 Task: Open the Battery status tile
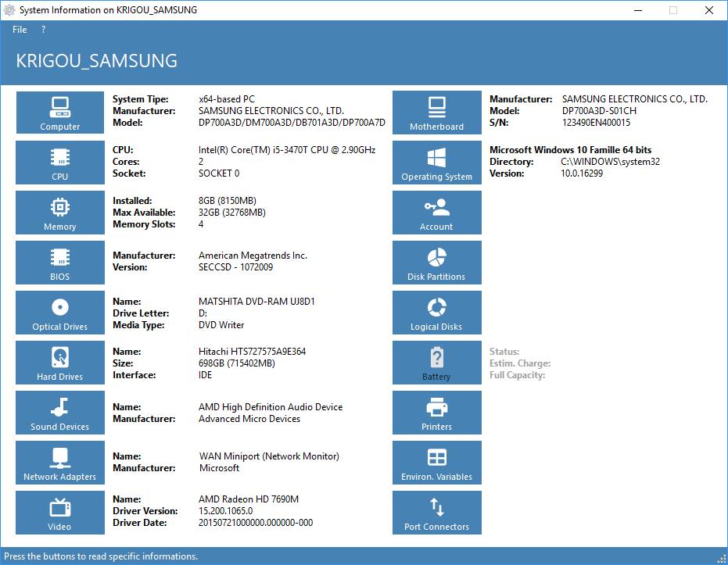[437, 363]
